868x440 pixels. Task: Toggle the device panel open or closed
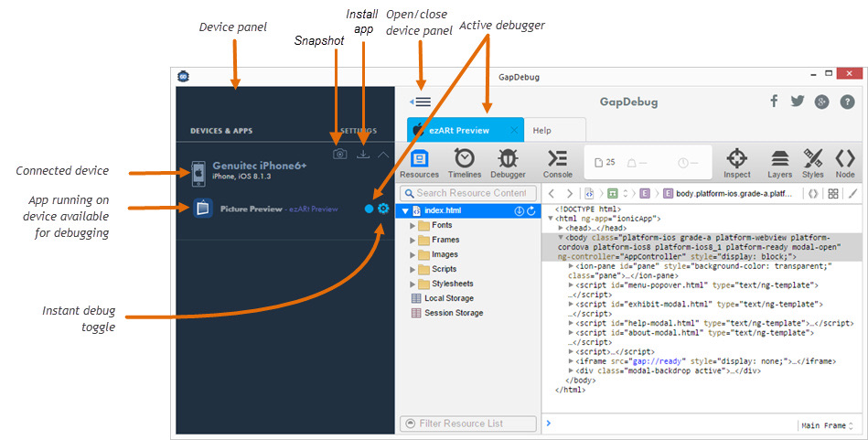[421, 102]
